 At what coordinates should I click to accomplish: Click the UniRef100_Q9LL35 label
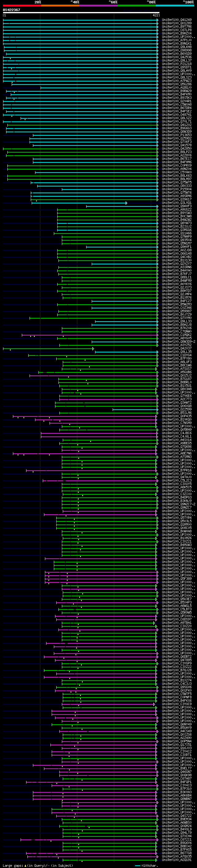[x=177, y=352]
